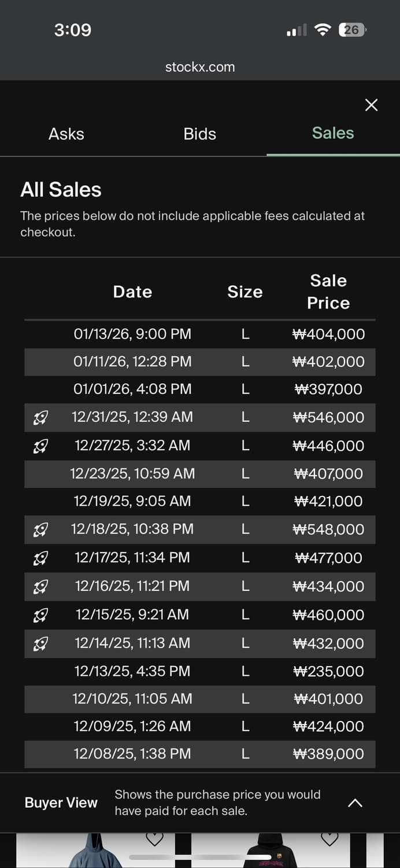Switch to the Asks tab
Image resolution: width=400 pixels, height=868 pixels.
coord(66,134)
